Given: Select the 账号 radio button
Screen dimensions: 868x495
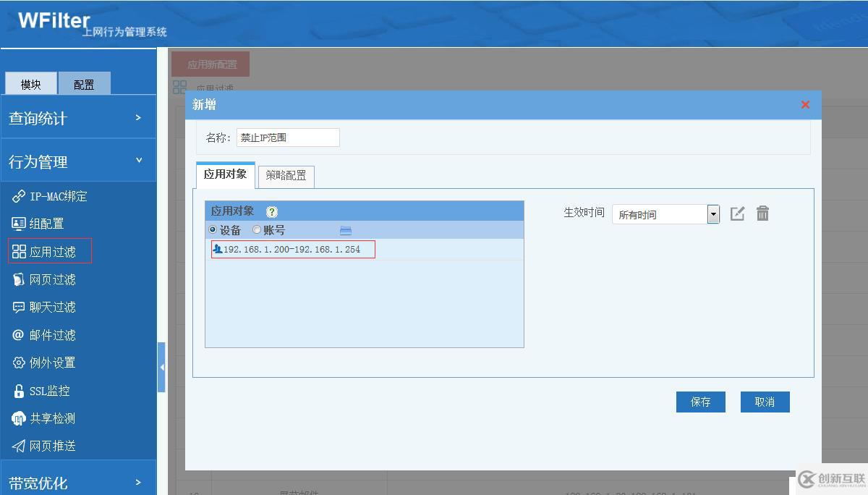Looking at the screenshot, I should click(257, 229).
